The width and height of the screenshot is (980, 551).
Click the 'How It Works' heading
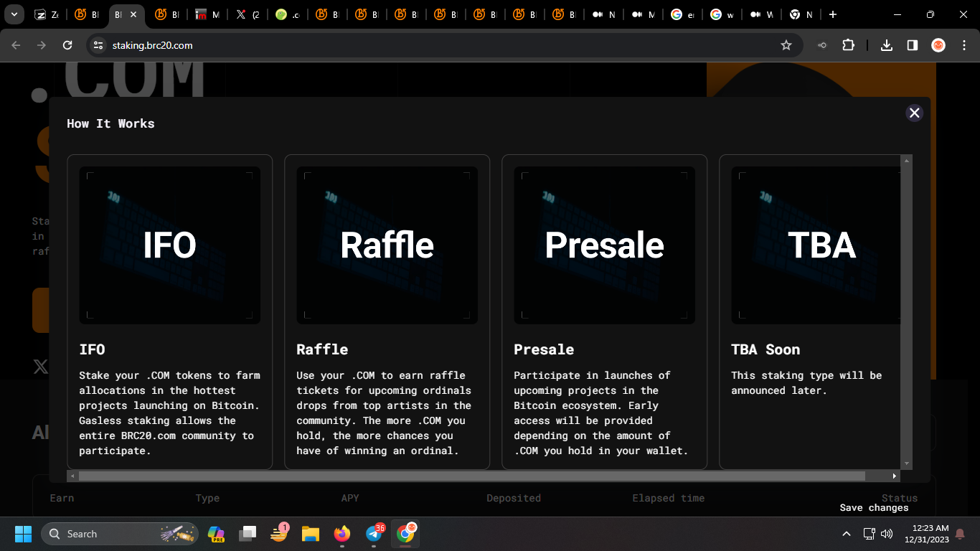pos(110,123)
